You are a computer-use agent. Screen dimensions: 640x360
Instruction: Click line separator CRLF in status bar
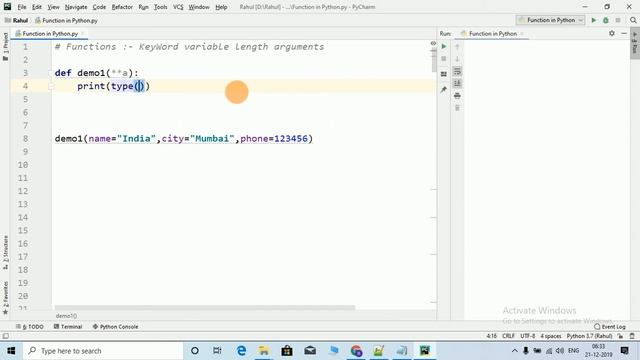click(508, 336)
